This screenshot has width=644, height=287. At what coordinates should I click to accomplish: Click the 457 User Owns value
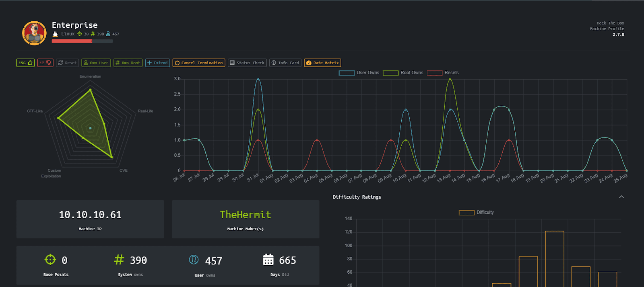(x=214, y=261)
